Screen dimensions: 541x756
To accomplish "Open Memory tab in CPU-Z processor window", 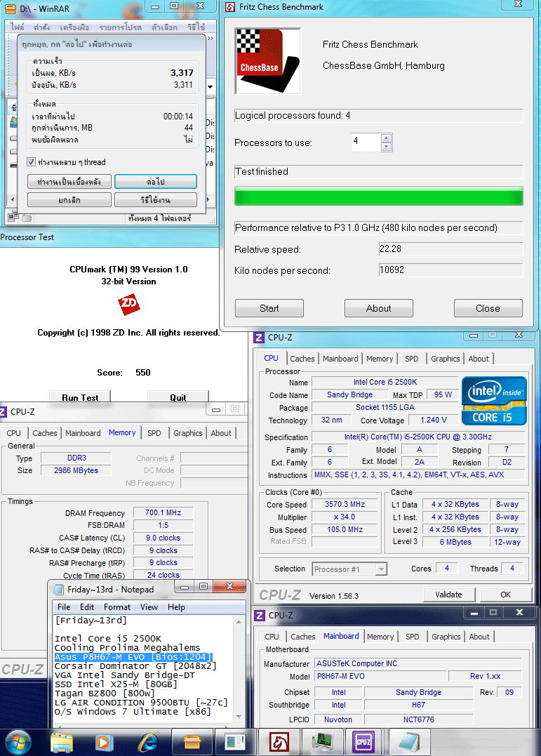I will pos(380,359).
